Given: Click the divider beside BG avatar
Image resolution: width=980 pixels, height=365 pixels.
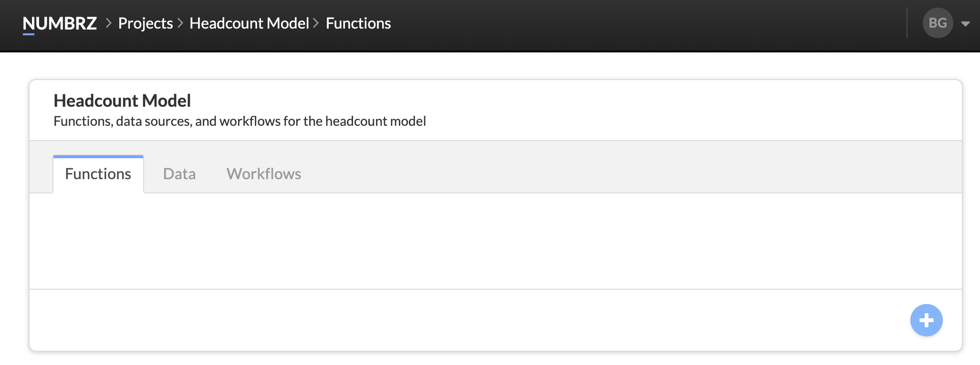Looking at the screenshot, I should [907, 23].
